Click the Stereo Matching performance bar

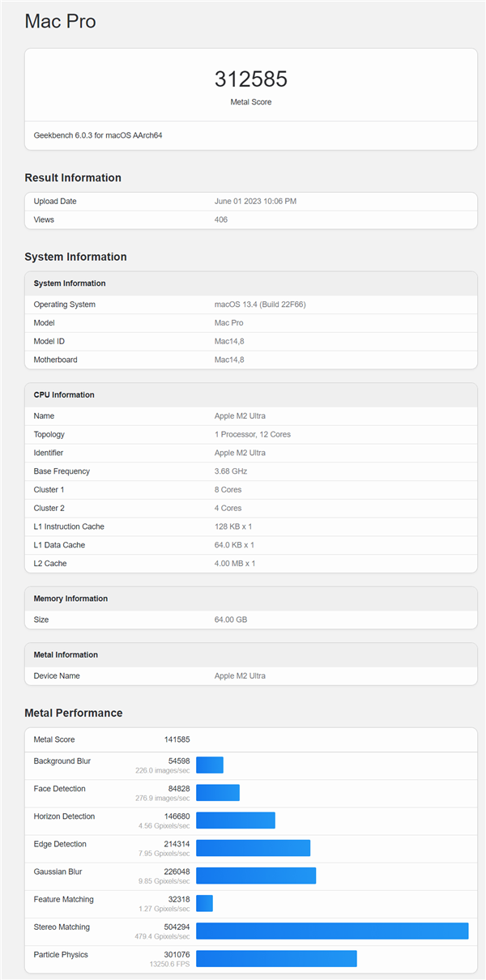[x=332, y=931]
